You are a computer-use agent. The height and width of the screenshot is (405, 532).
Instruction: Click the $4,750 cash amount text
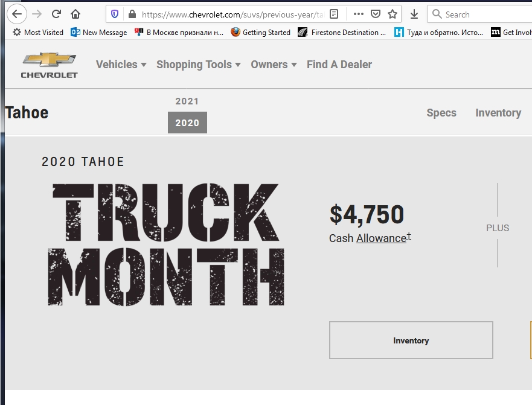[367, 214]
